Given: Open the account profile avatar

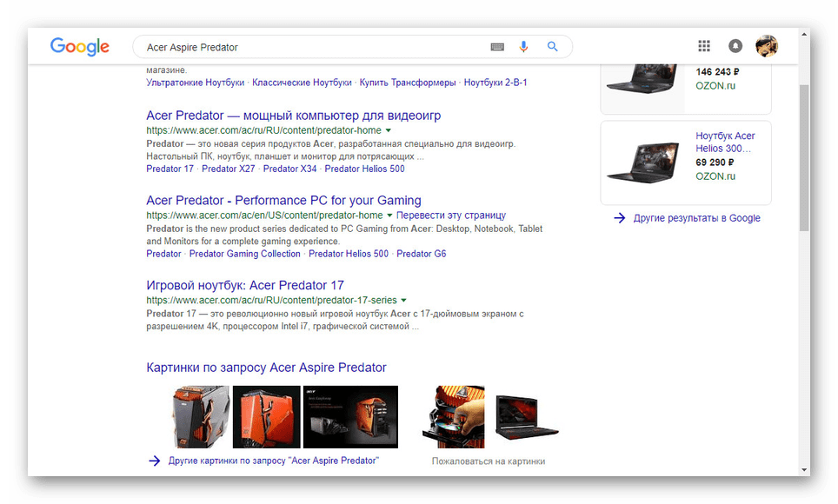Looking at the screenshot, I should [x=767, y=46].
